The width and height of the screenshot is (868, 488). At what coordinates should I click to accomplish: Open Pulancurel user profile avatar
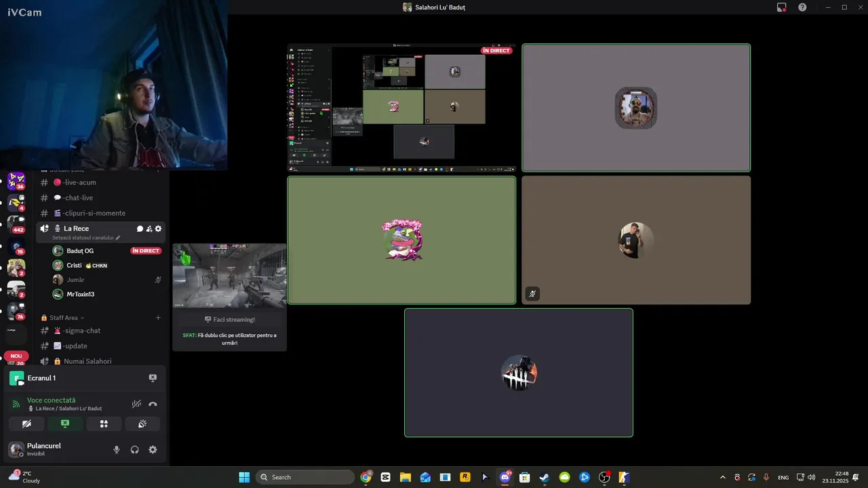[x=16, y=449]
